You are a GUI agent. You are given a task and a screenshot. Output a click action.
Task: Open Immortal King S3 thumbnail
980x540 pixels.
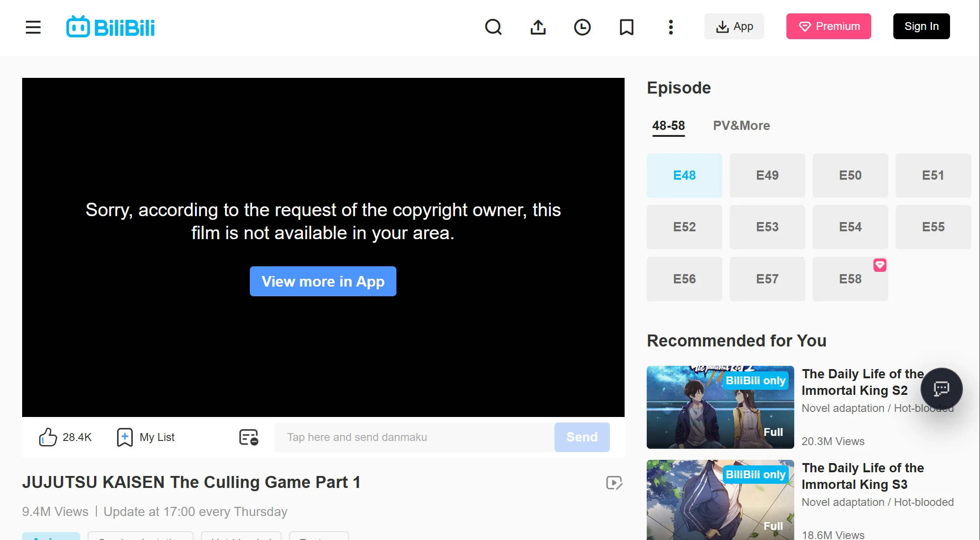[x=720, y=500]
